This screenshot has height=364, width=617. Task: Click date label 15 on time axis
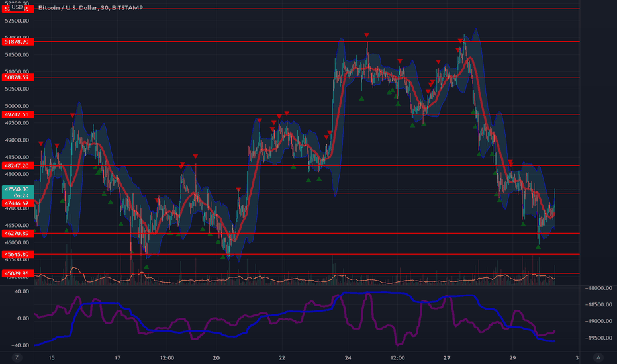coord(52,357)
